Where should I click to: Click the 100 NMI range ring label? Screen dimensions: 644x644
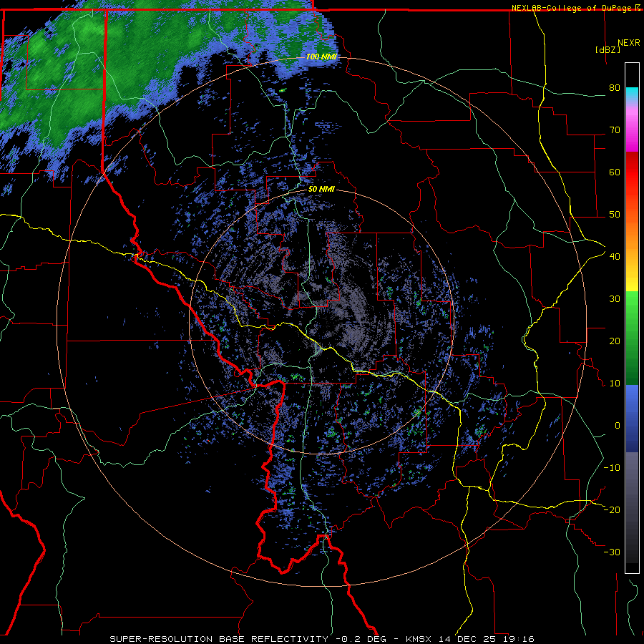[x=321, y=57]
